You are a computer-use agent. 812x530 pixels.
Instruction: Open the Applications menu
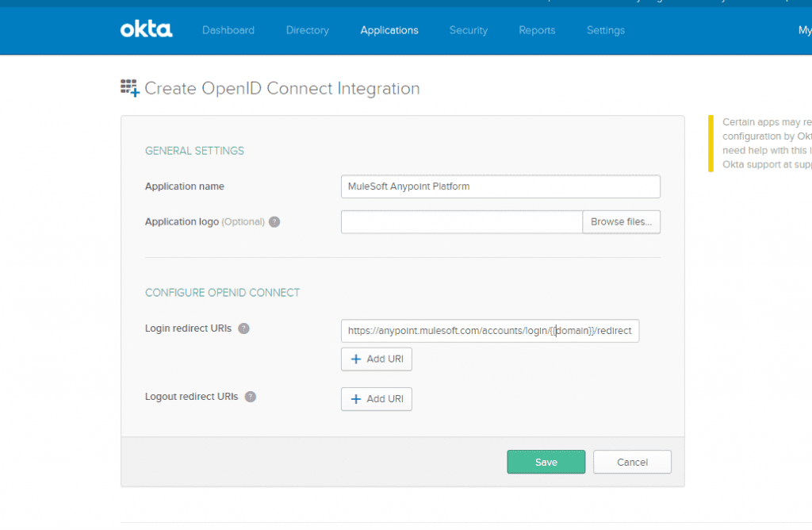[x=389, y=30]
